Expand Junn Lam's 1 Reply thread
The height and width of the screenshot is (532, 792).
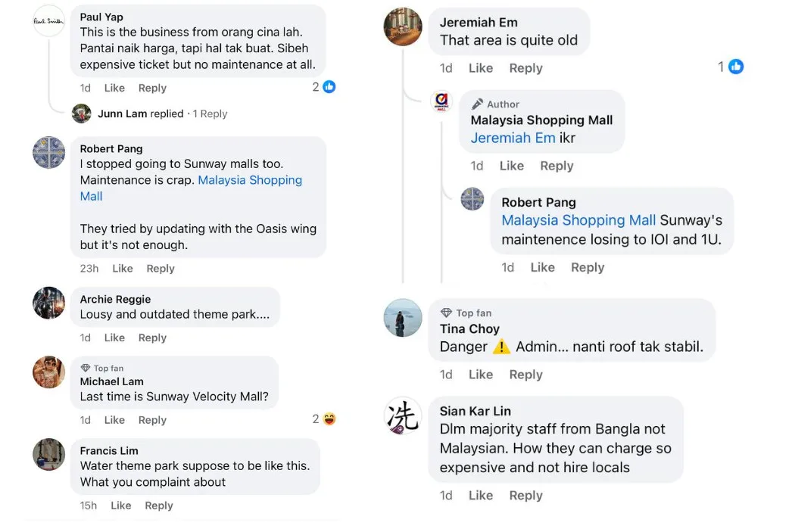[x=210, y=114]
